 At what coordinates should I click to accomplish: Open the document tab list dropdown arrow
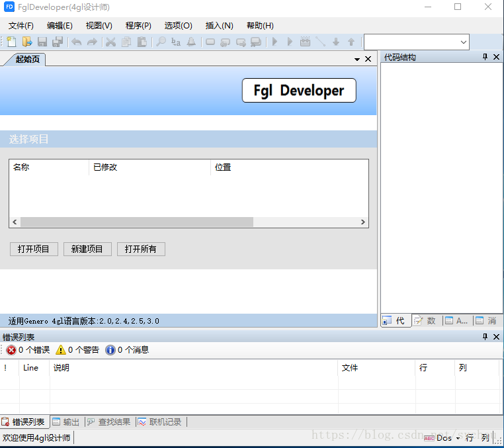357,59
